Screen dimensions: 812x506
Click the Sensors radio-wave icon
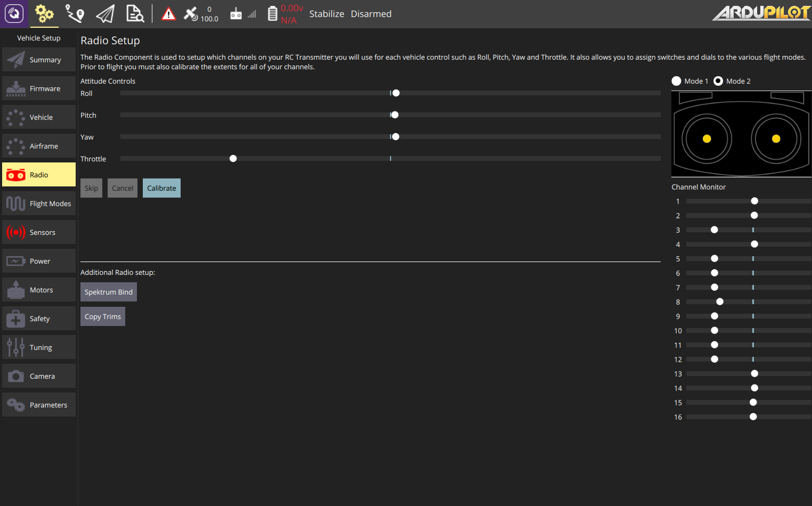[x=16, y=232]
